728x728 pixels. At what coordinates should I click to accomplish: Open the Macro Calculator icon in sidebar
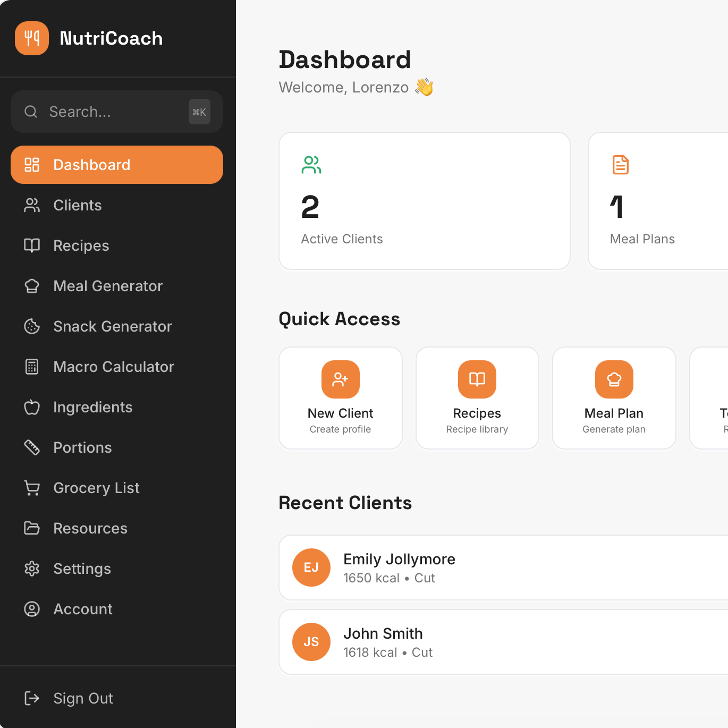click(x=32, y=367)
